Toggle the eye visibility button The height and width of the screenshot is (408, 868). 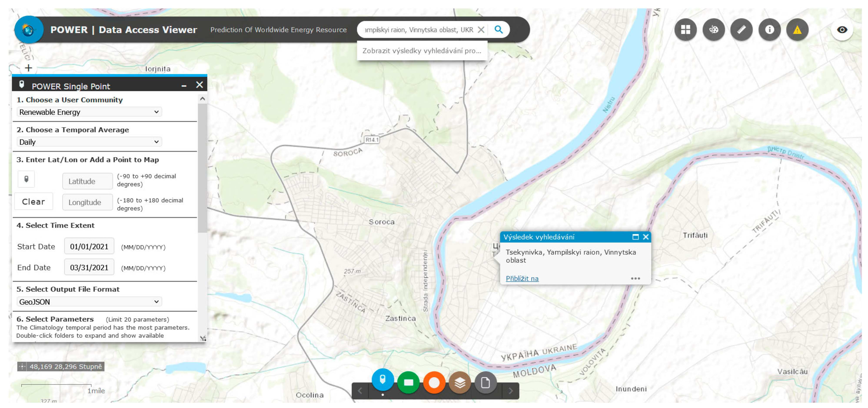pos(842,30)
